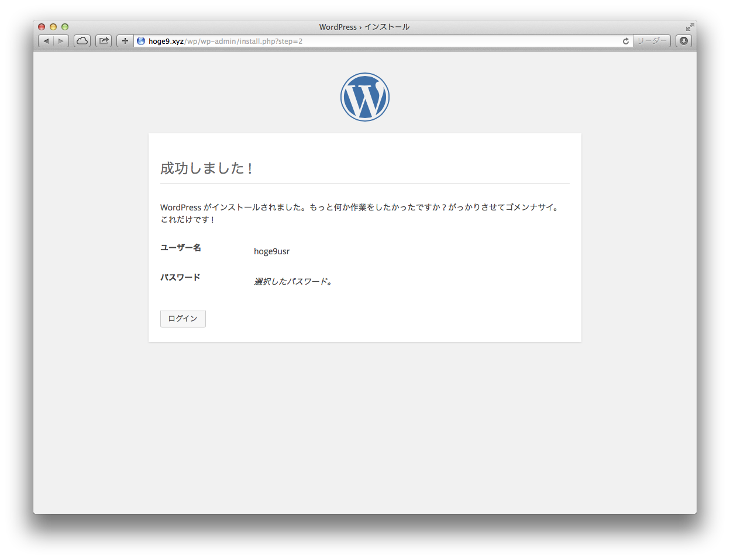The width and height of the screenshot is (730, 560).
Task: Reload the page with the refresh icon
Action: [626, 41]
